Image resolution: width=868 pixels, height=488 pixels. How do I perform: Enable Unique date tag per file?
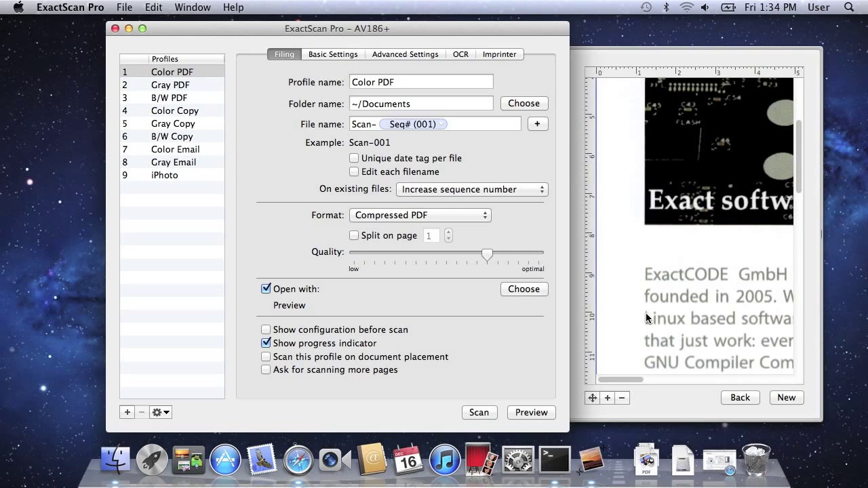coord(354,158)
